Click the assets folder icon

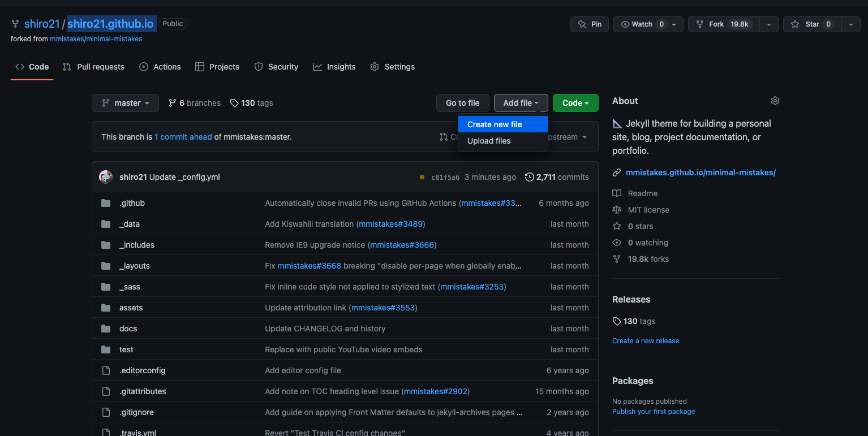point(106,308)
